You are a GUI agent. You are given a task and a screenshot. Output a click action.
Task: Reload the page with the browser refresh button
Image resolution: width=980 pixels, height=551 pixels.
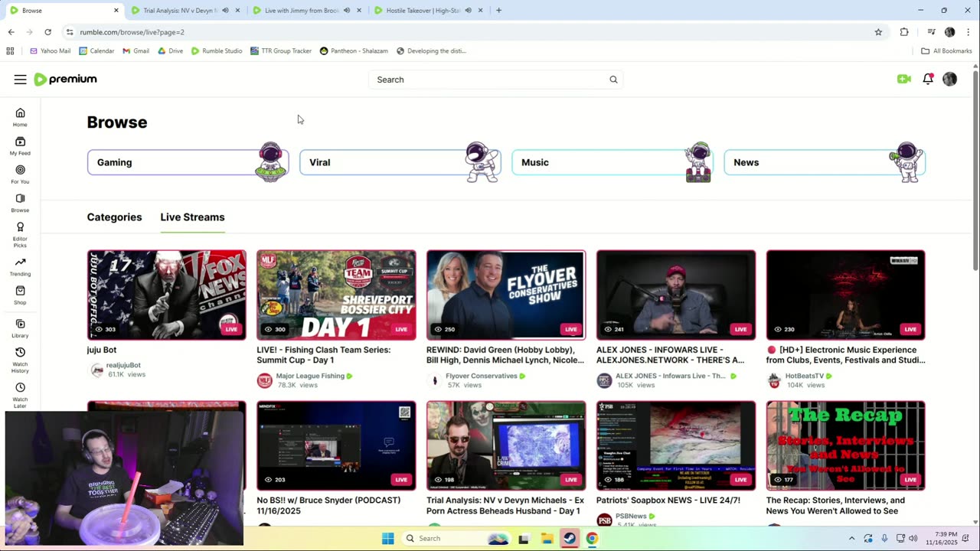(47, 32)
